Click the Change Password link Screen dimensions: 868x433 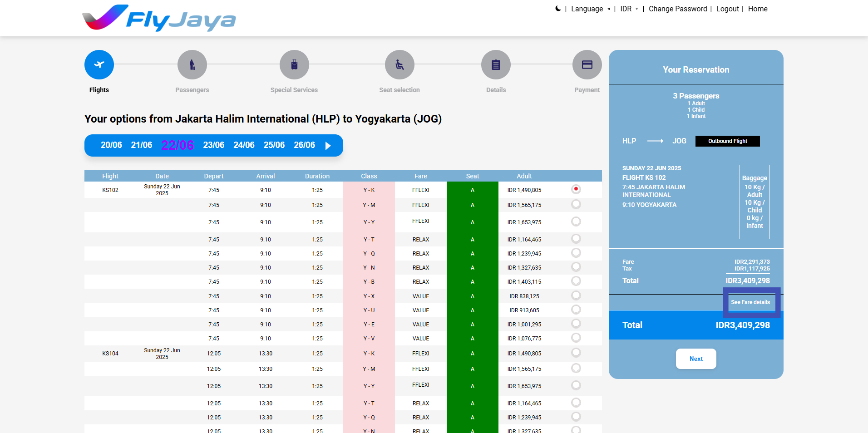coord(677,9)
